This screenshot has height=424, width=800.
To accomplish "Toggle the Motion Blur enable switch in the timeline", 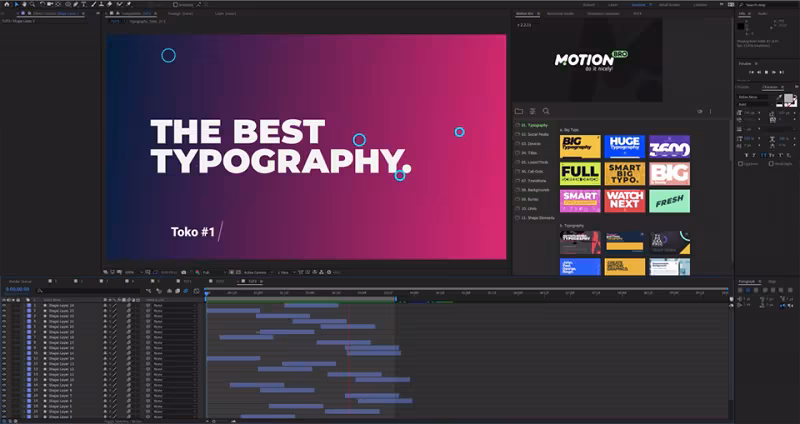I will [x=185, y=291].
